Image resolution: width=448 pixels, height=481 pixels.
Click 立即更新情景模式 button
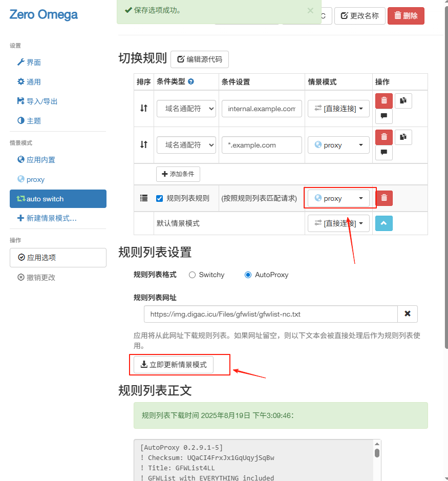[174, 365]
